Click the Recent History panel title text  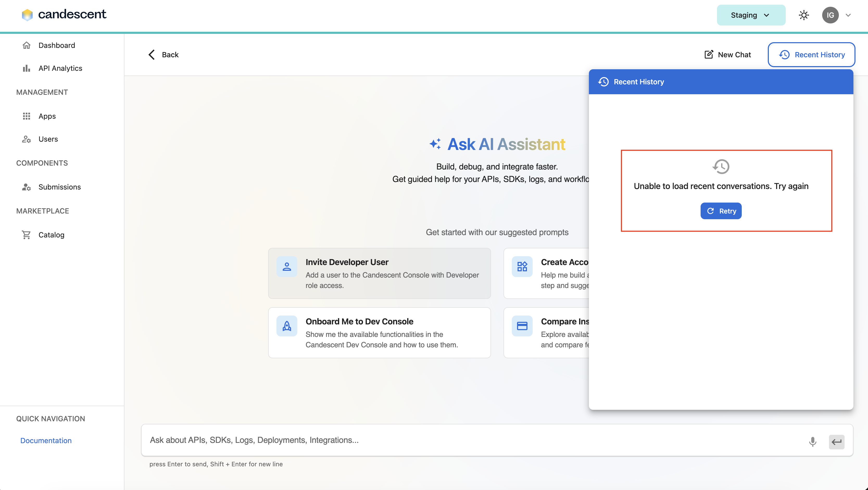click(639, 82)
